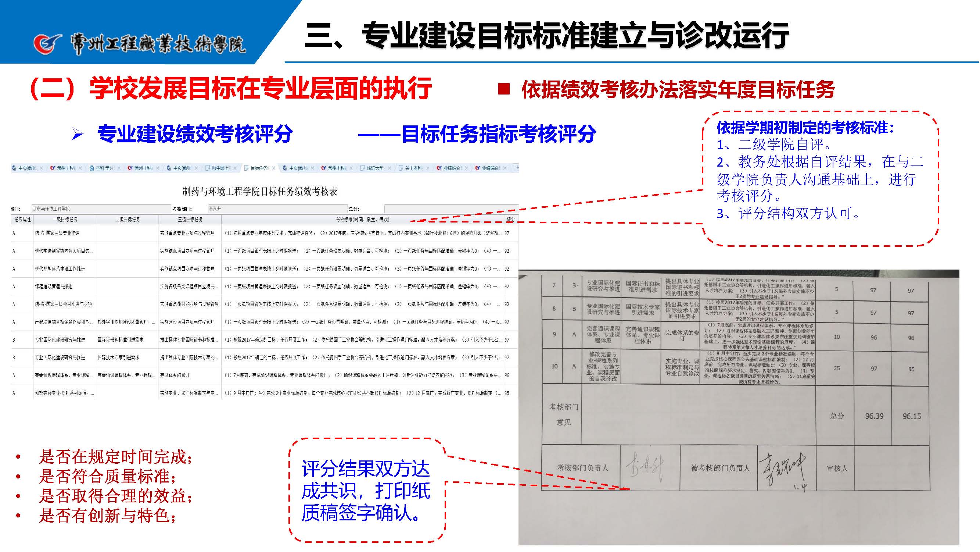Click the 部门 field showing 制药与环境工程学院
The height and width of the screenshot is (552, 980).
point(101,209)
